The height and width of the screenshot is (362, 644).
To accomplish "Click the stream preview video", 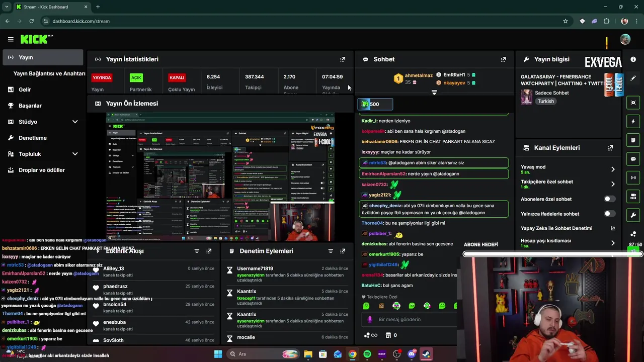I will (x=220, y=177).
